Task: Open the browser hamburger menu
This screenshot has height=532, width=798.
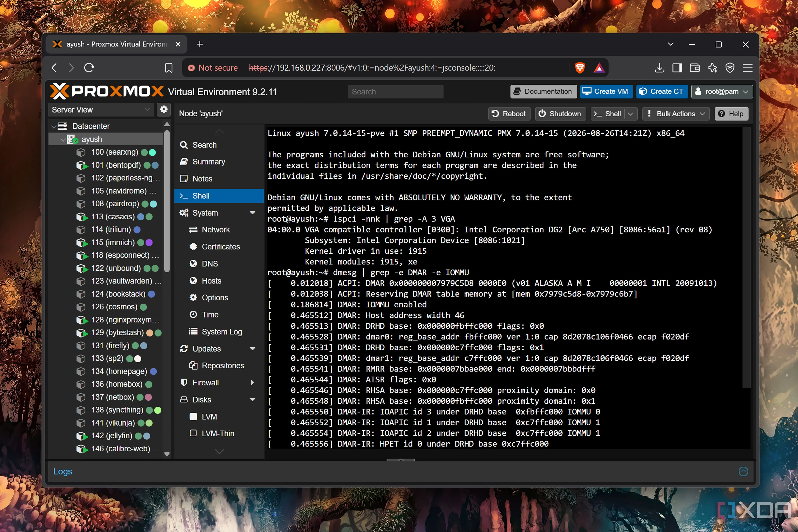Action: [747, 68]
